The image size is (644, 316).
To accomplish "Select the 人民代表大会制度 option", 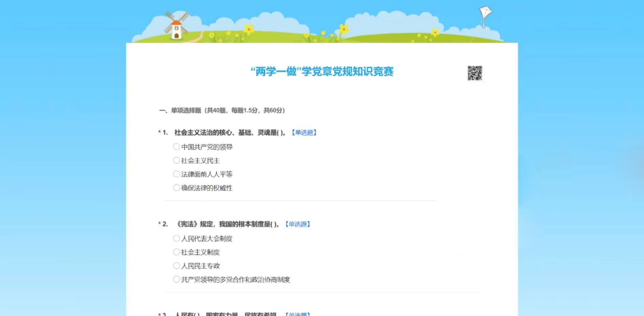I will tap(177, 238).
